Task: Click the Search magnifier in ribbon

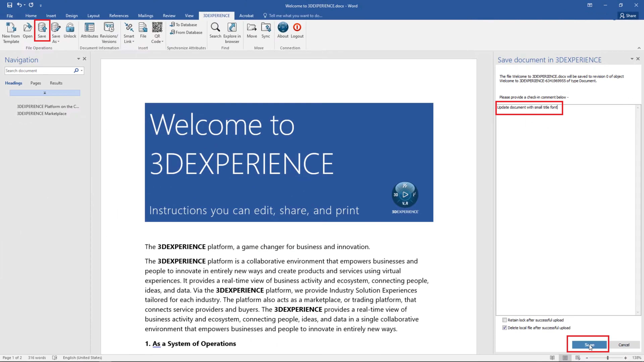Action: (x=215, y=27)
